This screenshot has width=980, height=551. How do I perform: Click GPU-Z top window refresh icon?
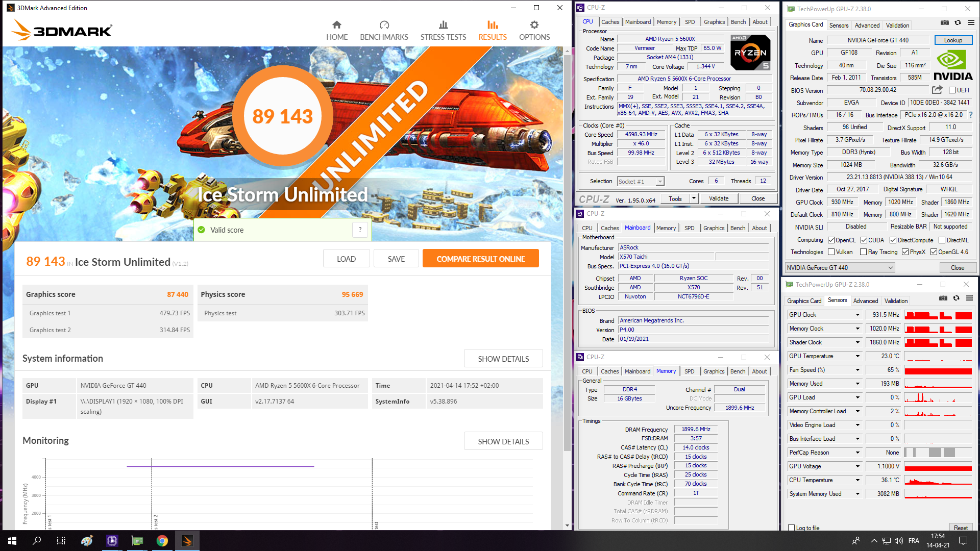pyautogui.click(x=958, y=22)
